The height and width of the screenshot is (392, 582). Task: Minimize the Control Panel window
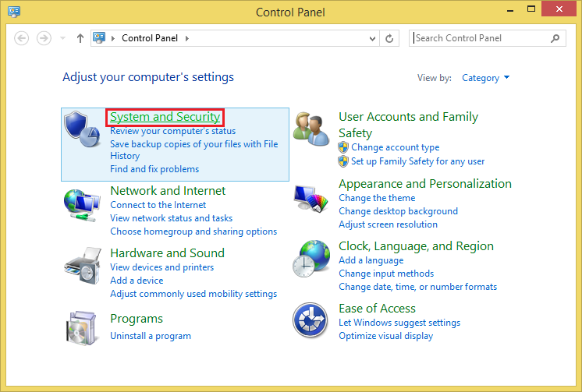point(510,9)
